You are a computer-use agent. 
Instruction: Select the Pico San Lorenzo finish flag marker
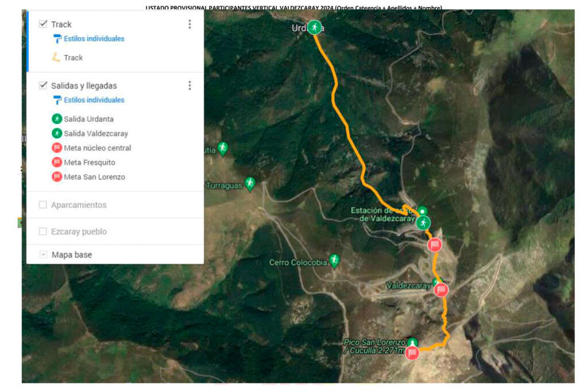pos(412,352)
